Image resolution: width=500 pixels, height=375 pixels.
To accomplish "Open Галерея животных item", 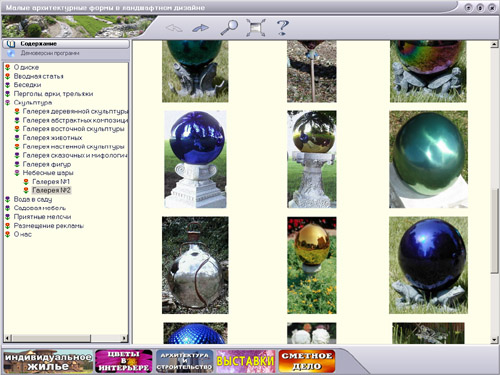I will [x=52, y=138].
